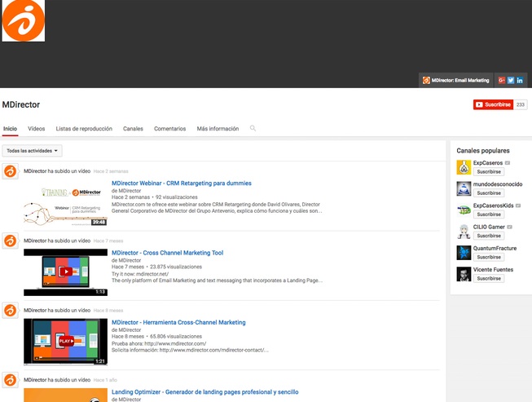Select the Inicio tab
This screenshot has height=402, width=532.
pos(10,129)
